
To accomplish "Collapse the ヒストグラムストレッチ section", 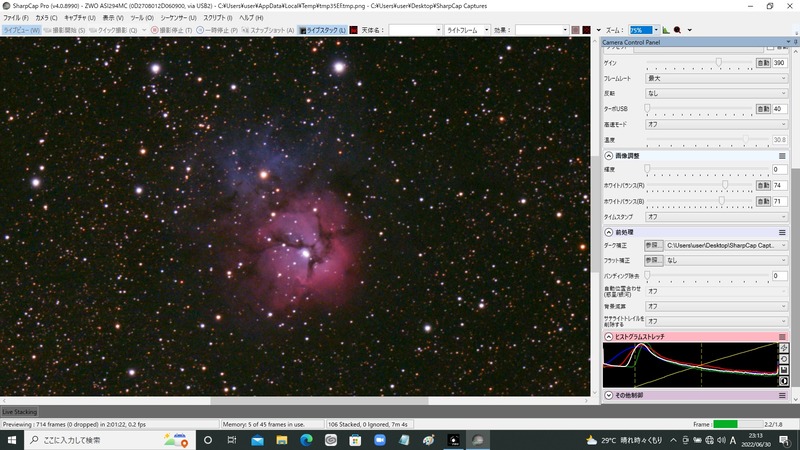I will [609, 337].
